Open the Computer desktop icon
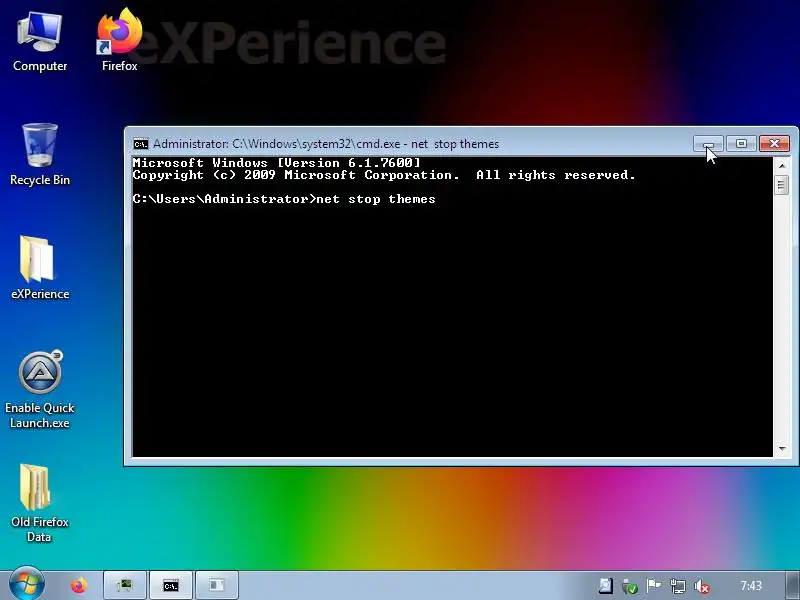The image size is (800, 600). [x=40, y=42]
